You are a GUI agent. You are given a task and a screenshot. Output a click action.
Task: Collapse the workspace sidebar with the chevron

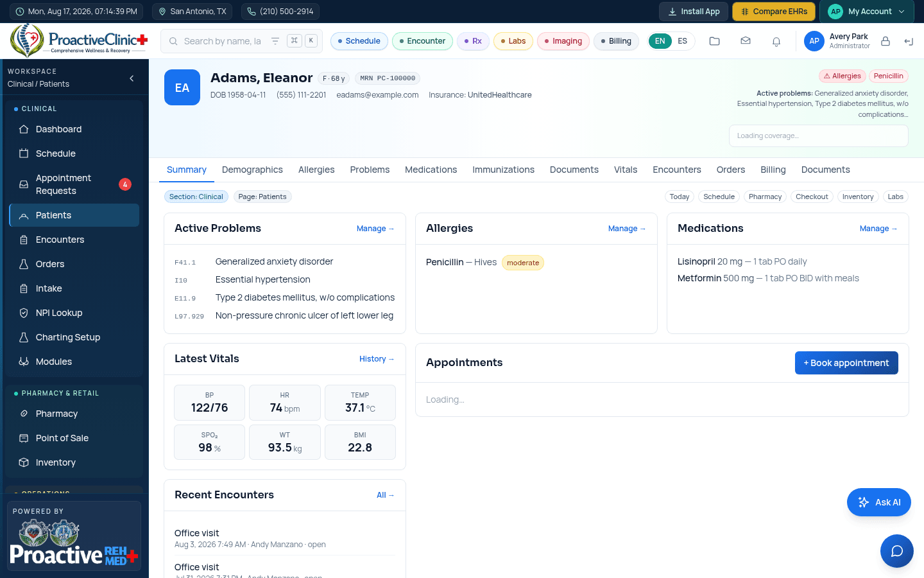point(132,78)
